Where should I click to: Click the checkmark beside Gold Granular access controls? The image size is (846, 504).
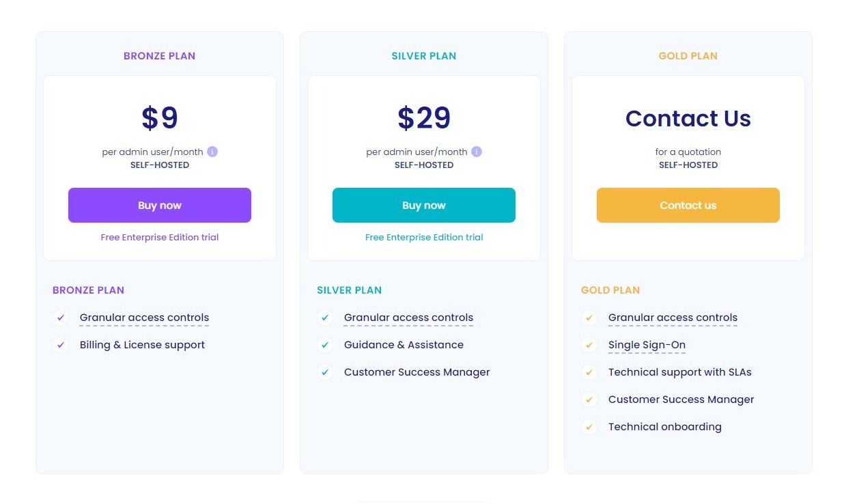tap(589, 318)
